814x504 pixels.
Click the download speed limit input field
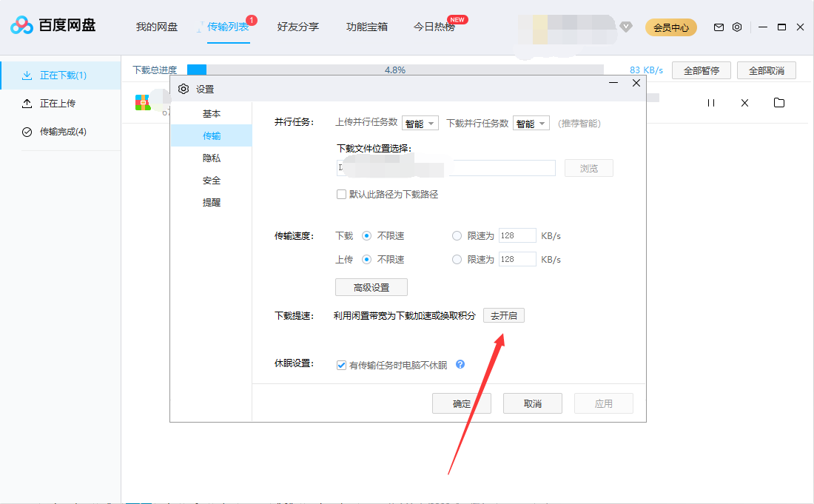click(517, 236)
